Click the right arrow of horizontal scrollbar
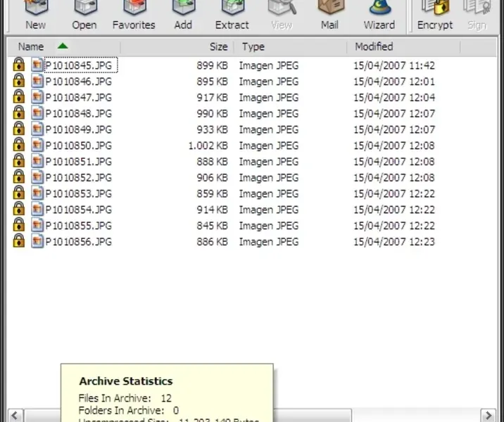 (x=489, y=415)
